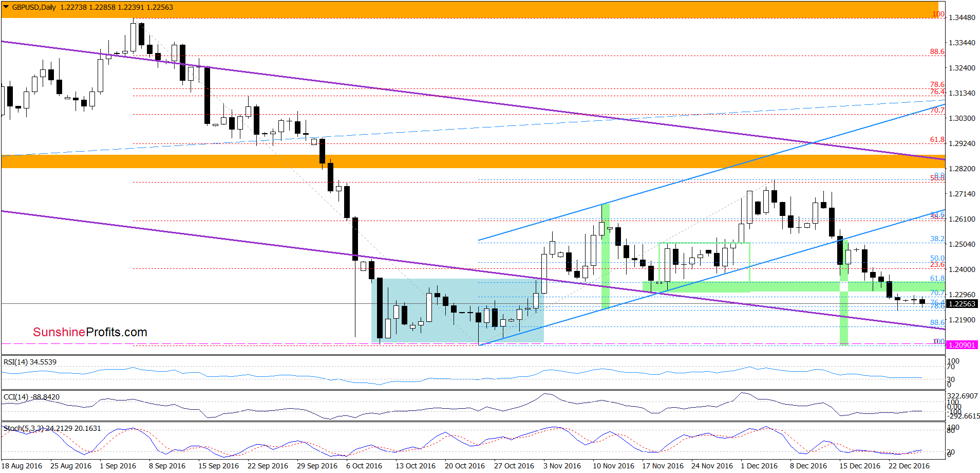Click the 1.22960 price scale value
Viewport: 980px width, 473px height.
click(x=962, y=295)
